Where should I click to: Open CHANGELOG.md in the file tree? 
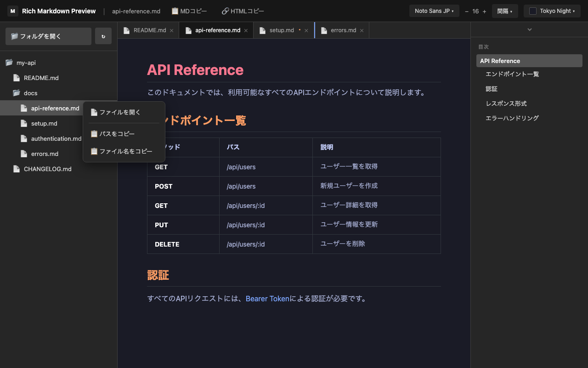[x=59, y=169]
